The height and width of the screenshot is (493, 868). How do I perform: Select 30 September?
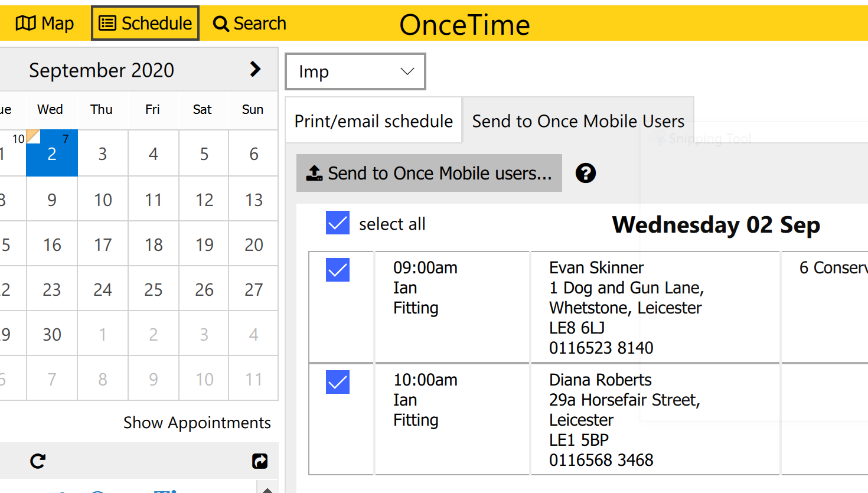52,334
